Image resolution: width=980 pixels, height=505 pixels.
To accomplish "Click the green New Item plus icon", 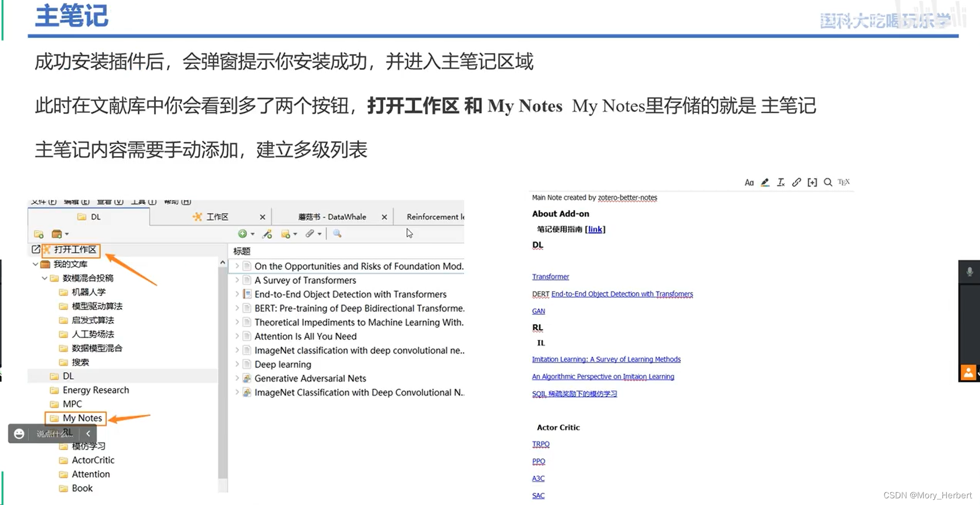I will pyautogui.click(x=242, y=234).
